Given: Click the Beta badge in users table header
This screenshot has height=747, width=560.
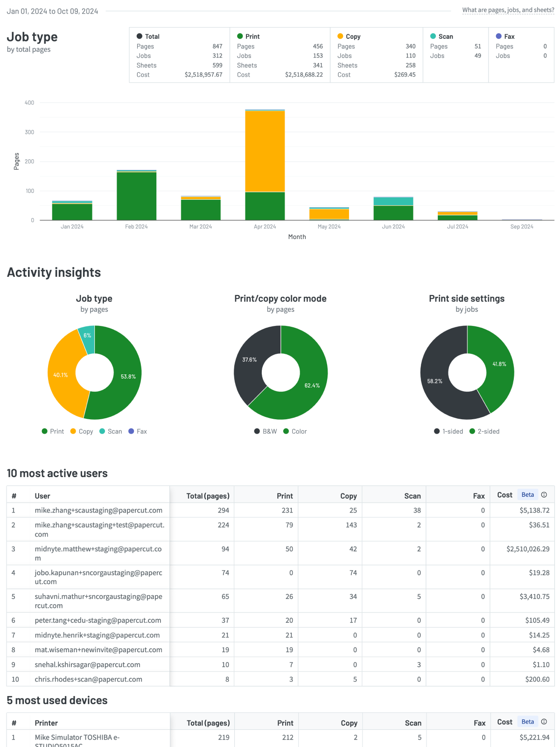Looking at the screenshot, I should point(527,495).
